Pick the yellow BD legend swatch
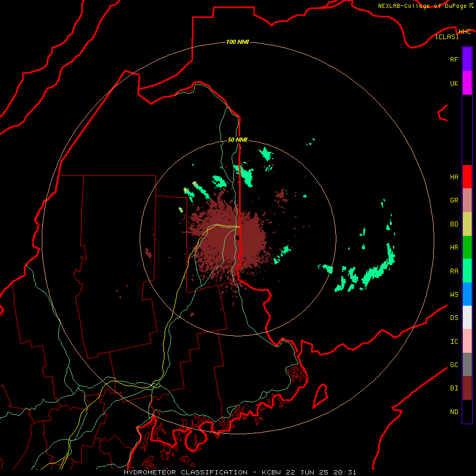The width and height of the screenshot is (476, 476). 467,224
